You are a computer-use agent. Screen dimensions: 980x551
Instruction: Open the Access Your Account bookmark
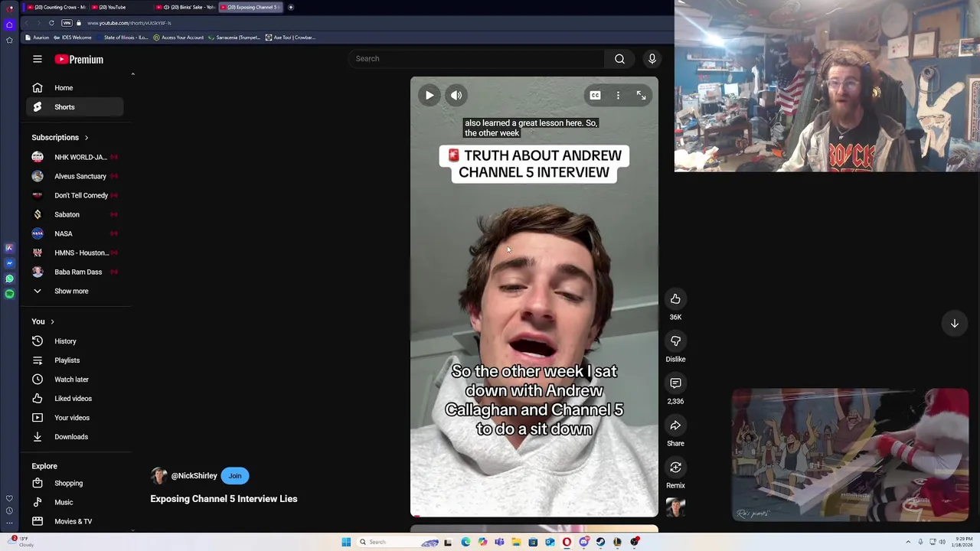point(178,37)
